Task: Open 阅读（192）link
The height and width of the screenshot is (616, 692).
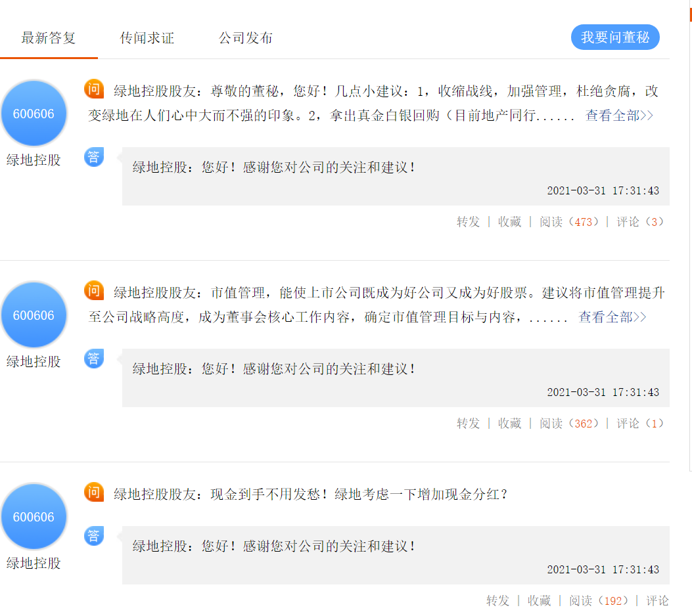Action: pyautogui.click(x=599, y=600)
